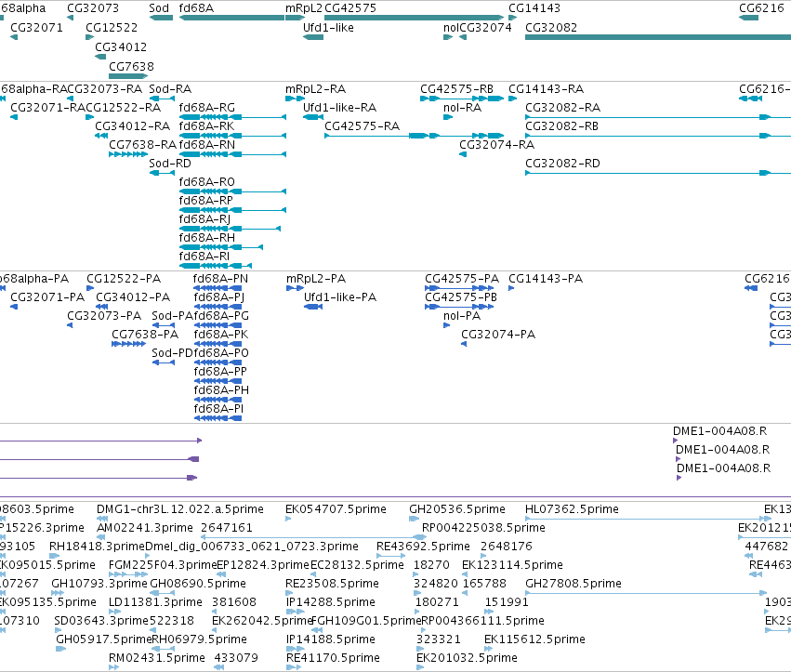Click transcript fd68A-RI label
The image size is (791, 672).
(204, 257)
